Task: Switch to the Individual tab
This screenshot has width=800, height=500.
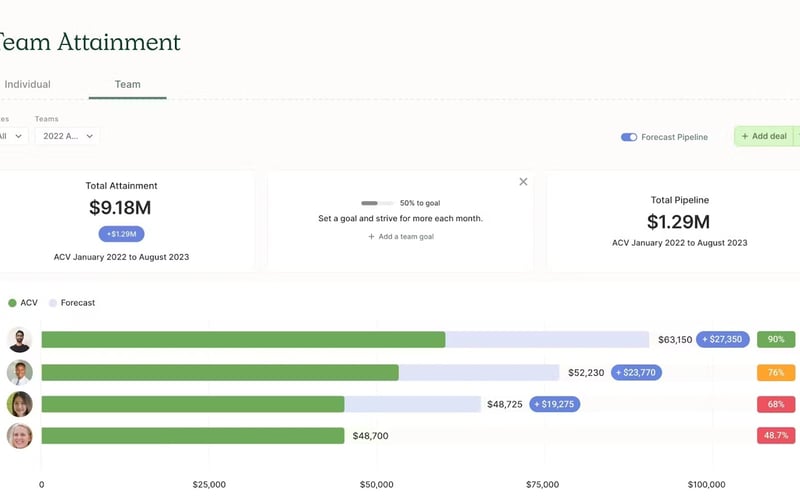Action: click(x=27, y=85)
